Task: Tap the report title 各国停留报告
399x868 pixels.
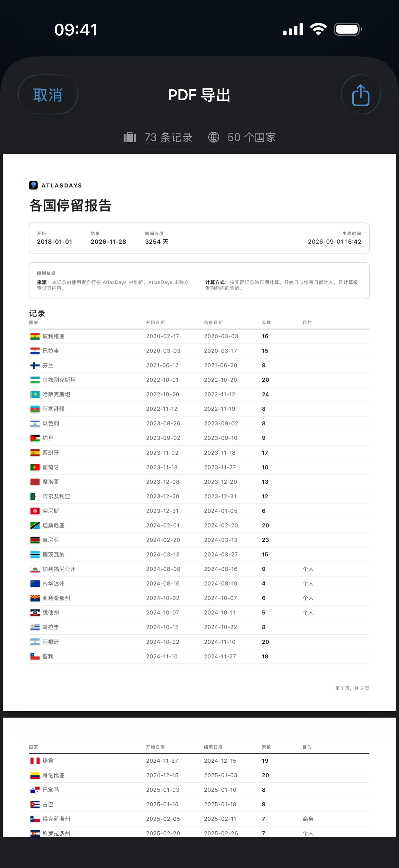Action: tap(70, 205)
